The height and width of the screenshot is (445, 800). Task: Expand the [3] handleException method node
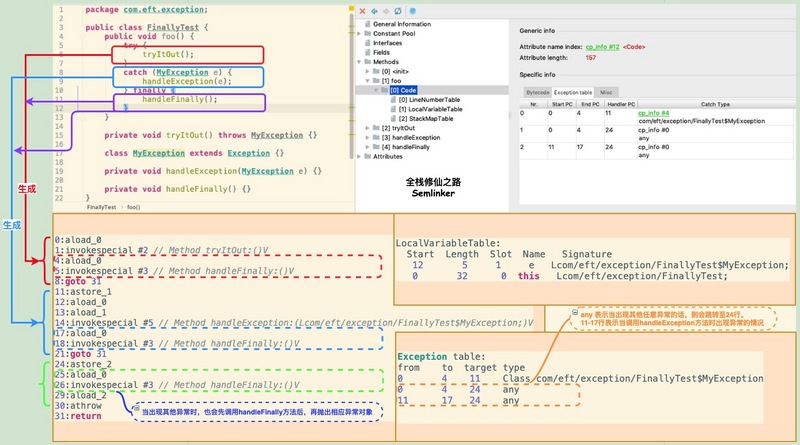pos(367,138)
